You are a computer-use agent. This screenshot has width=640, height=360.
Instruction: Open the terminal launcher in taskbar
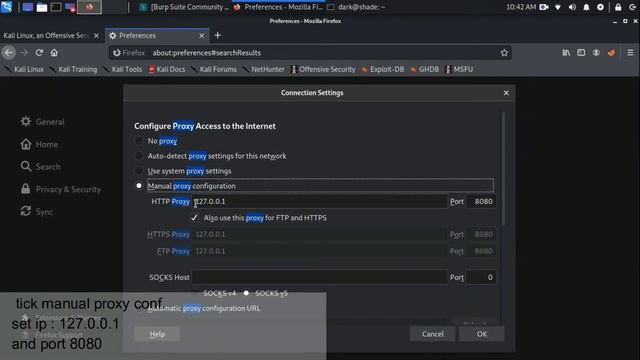[x=56, y=7]
